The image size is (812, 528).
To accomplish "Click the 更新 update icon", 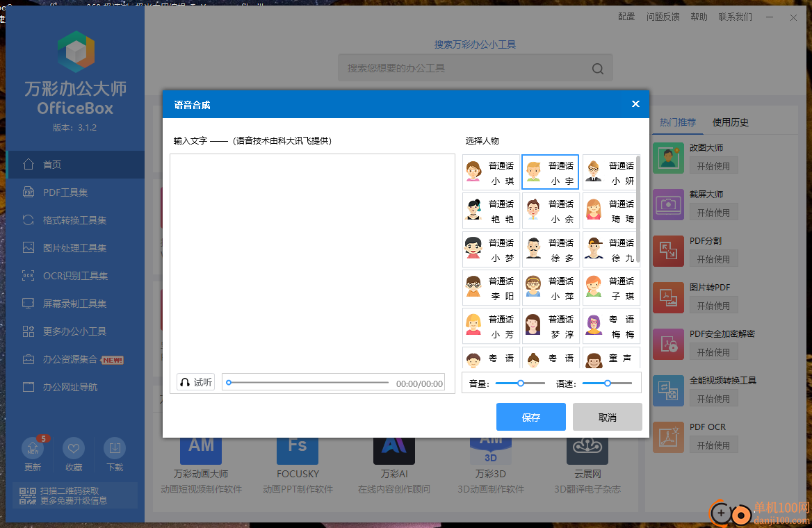I will click(x=33, y=448).
